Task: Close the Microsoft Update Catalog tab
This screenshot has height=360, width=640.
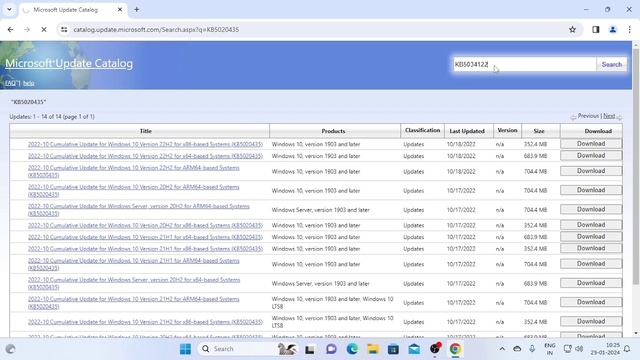Action: pos(120,9)
